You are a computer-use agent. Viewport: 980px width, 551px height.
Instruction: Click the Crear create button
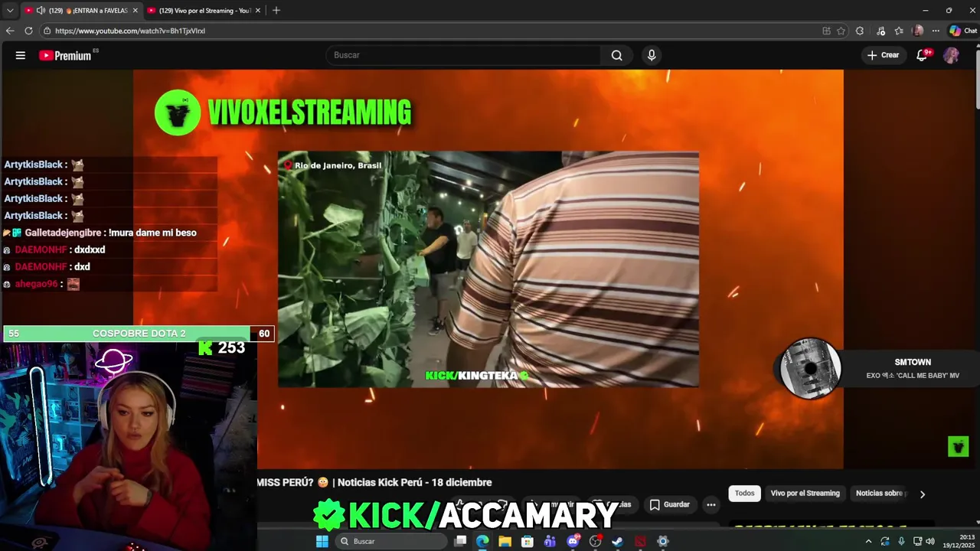coord(883,55)
